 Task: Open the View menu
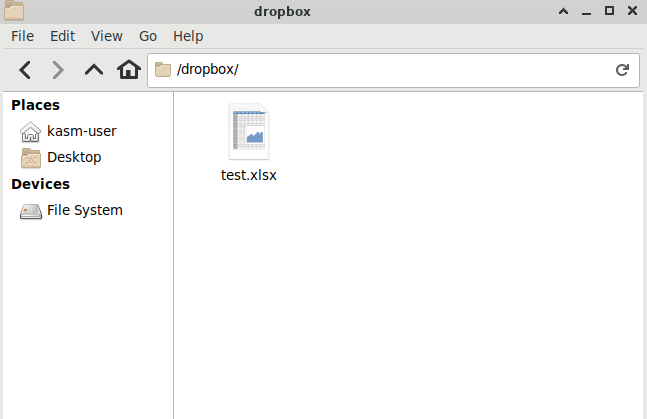tap(107, 35)
